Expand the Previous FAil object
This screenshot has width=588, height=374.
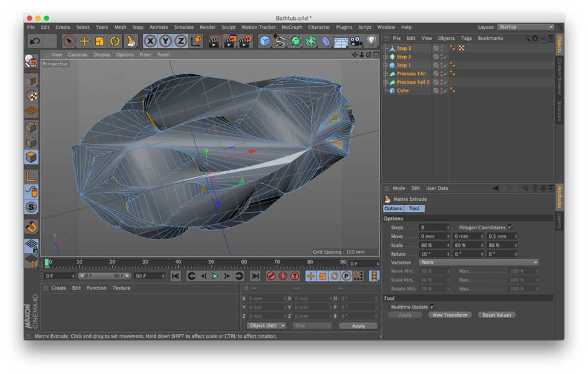(x=386, y=74)
